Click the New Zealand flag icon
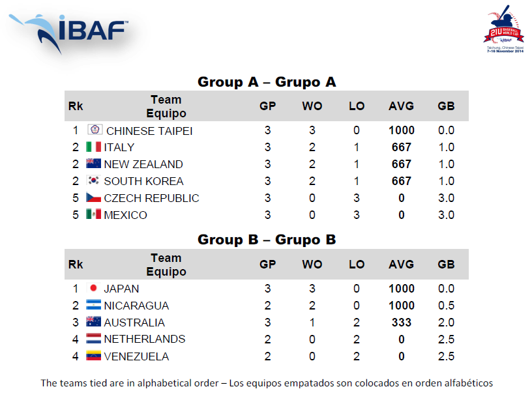The image size is (532, 404). [93, 164]
